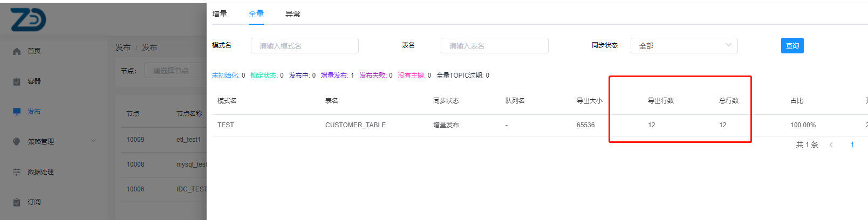Select page 1 in pagination
The height and width of the screenshot is (220, 868).
pos(852,145)
